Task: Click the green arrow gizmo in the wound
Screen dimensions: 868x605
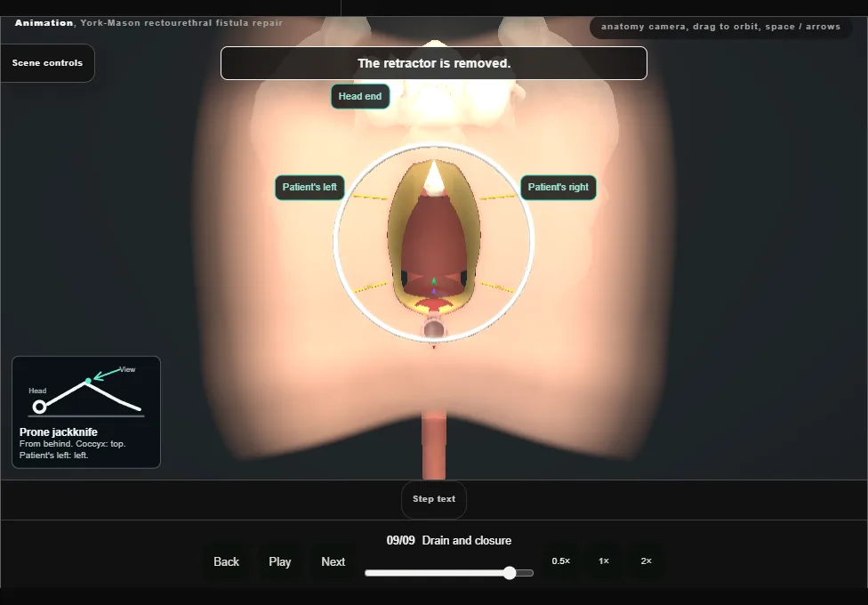Action: pyautogui.click(x=433, y=281)
